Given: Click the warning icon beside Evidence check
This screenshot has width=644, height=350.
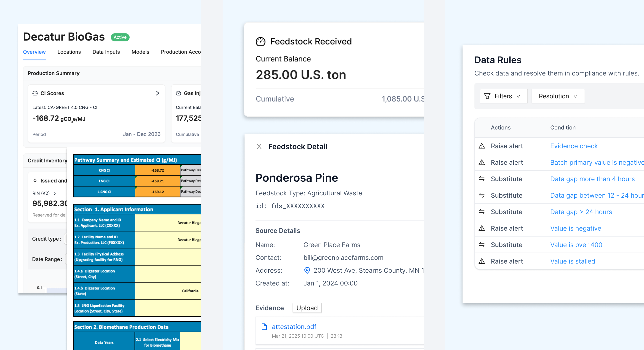Looking at the screenshot, I should click(482, 146).
